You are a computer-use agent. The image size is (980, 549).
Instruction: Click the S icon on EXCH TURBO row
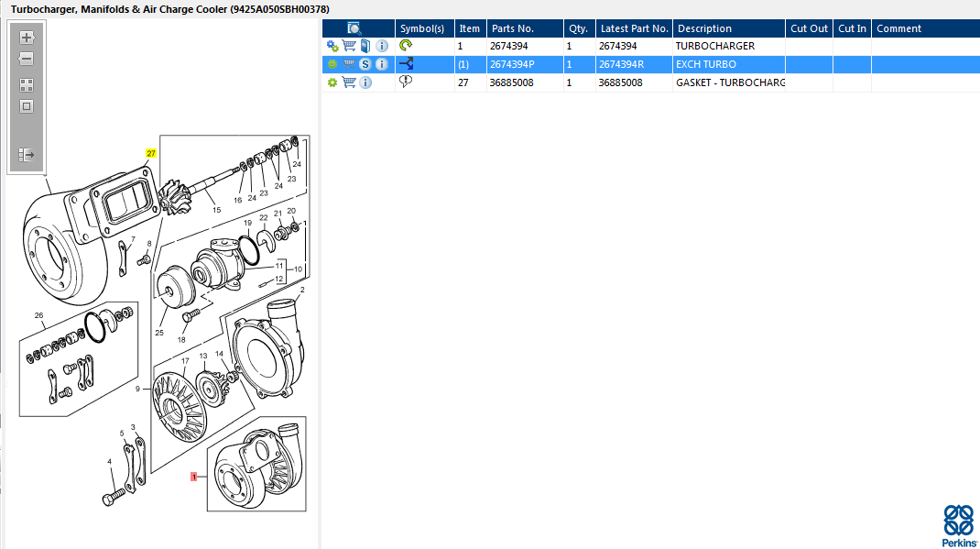[x=365, y=64]
